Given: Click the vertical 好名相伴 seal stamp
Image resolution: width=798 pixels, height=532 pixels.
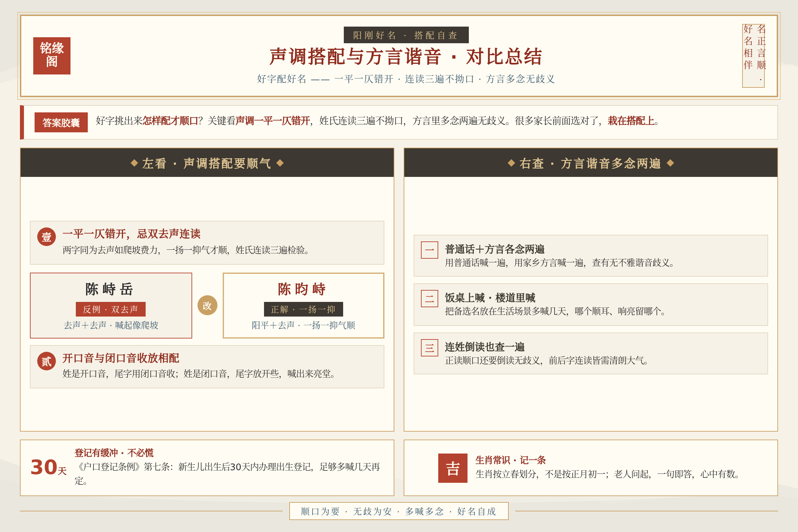Looking at the screenshot, I should click(x=753, y=56).
